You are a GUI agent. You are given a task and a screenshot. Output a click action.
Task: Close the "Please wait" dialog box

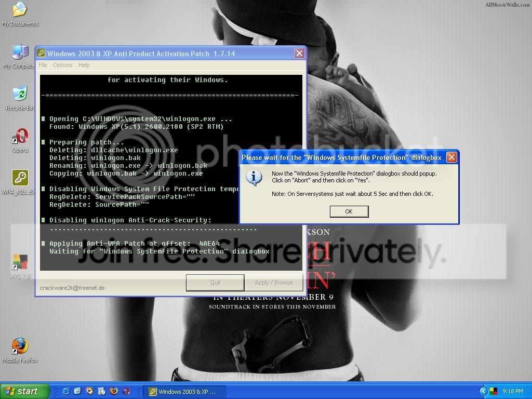point(451,157)
